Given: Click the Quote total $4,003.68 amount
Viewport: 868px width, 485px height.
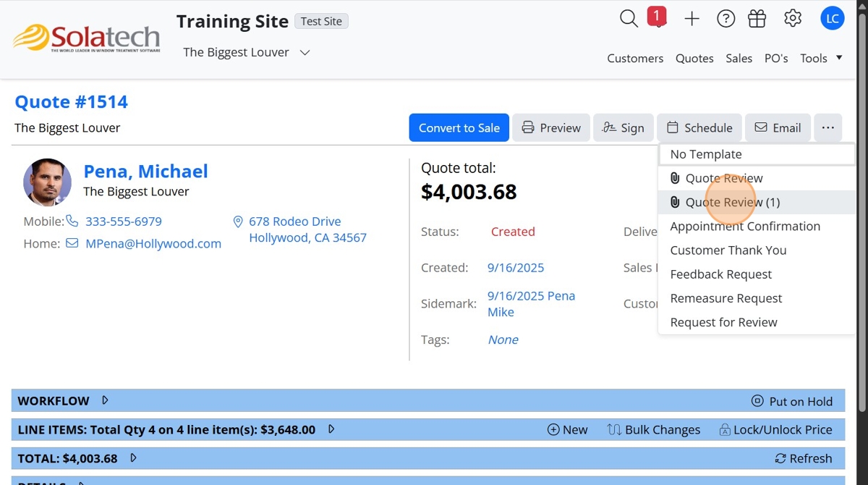Looking at the screenshot, I should pyautogui.click(x=469, y=192).
